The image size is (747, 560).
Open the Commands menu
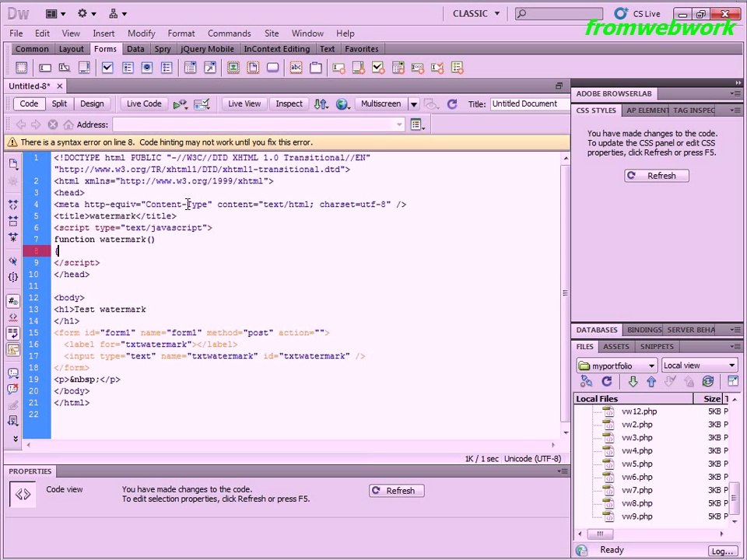tap(229, 33)
